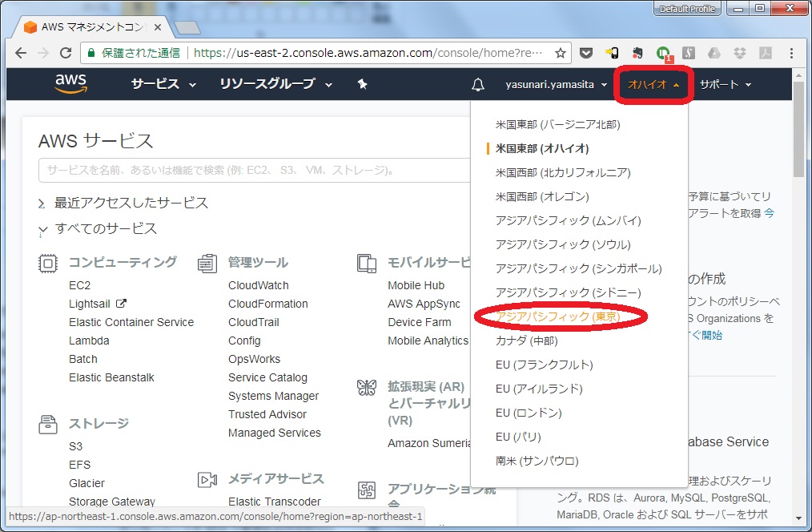This screenshot has height=532, width=812.
Task: Click the アプリケーション統合 puzzle icon
Action: 367,490
